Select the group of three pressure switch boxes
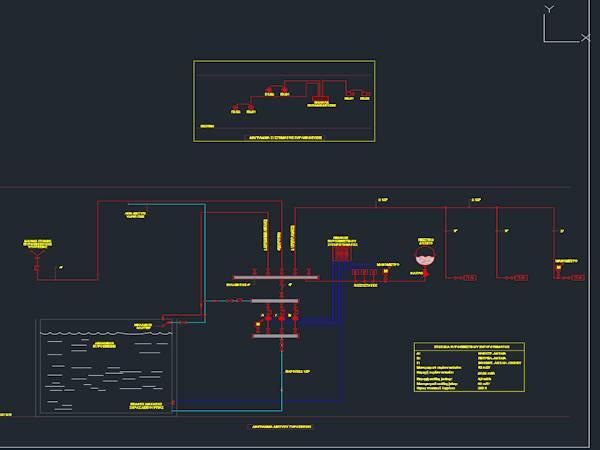The width and height of the screenshot is (600, 450). tap(364, 272)
